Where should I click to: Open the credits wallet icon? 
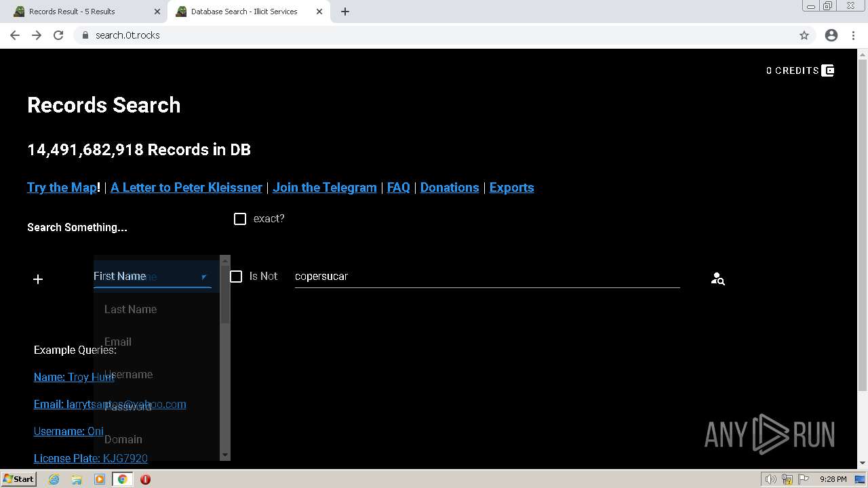828,70
